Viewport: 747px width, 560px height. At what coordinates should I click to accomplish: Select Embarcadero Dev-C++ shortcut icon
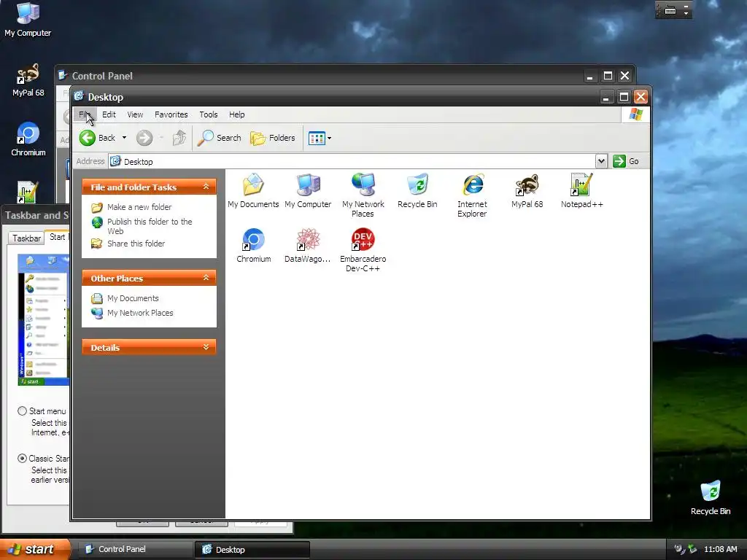[363, 239]
